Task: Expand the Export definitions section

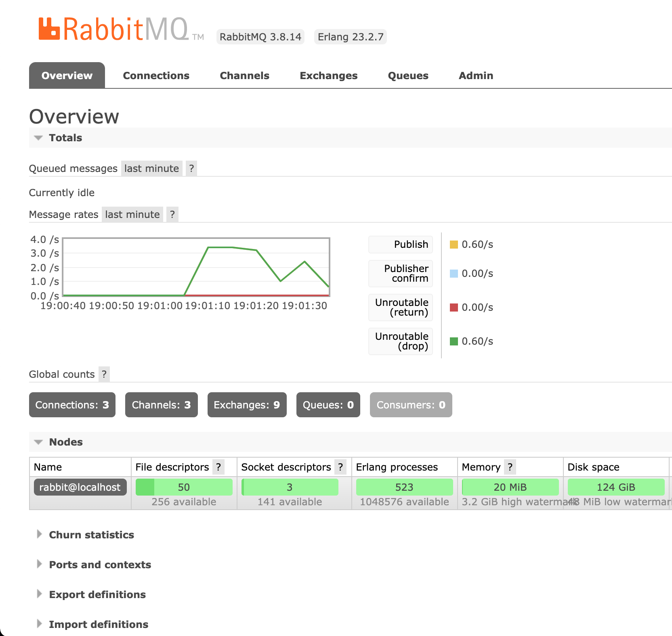Action: tap(91, 594)
